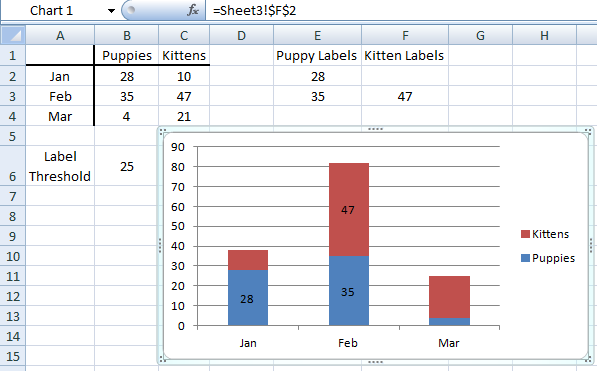The height and width of the screenshot is (371, 597).
Task: Select the blue Puppies legend swatch
Action: (x=525, y=258)
